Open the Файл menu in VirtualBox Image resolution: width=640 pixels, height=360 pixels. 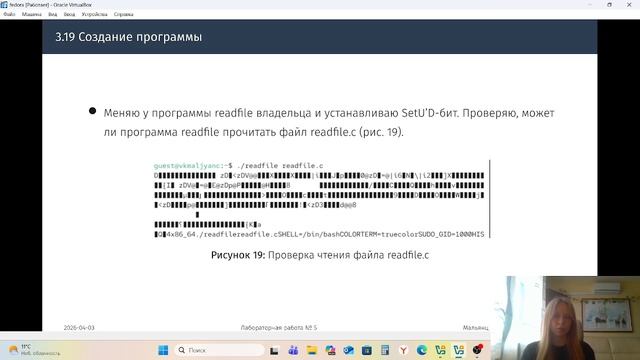coord(9,14)
